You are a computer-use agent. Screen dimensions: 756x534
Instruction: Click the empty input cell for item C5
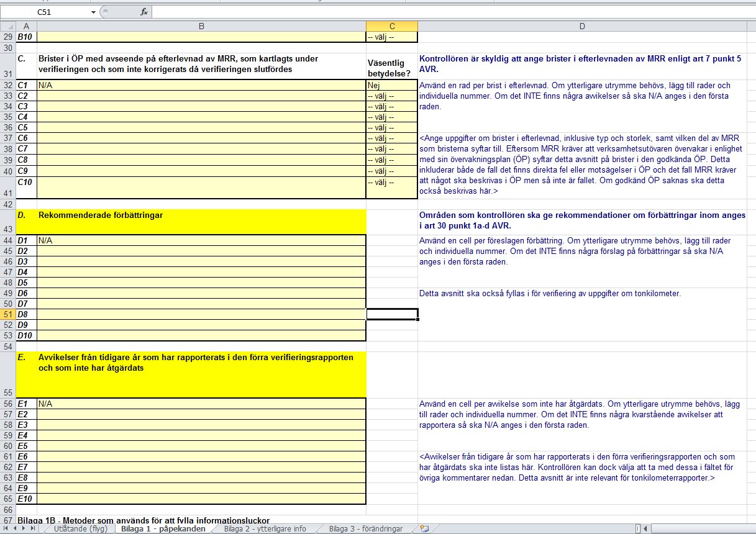(x=202, y=128)
